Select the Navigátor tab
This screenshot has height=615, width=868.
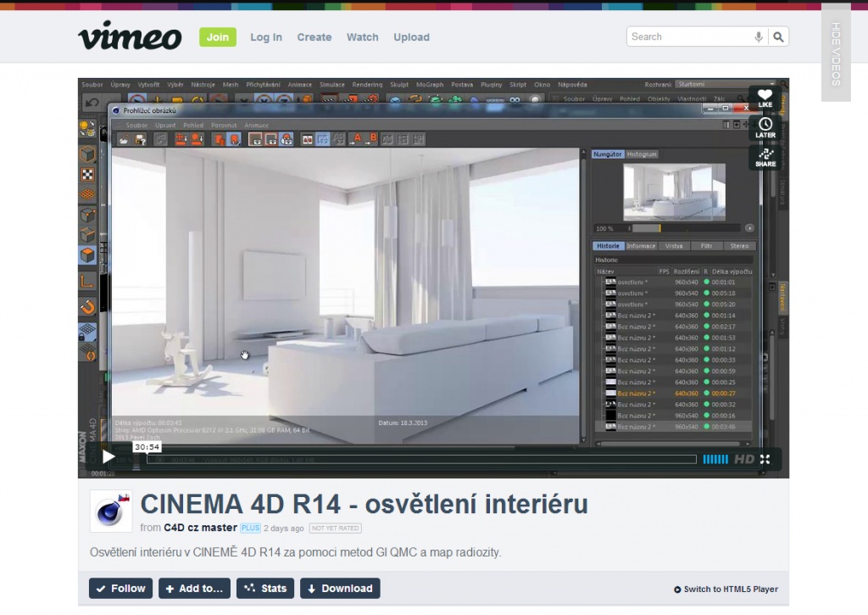(x=608, y=154)
